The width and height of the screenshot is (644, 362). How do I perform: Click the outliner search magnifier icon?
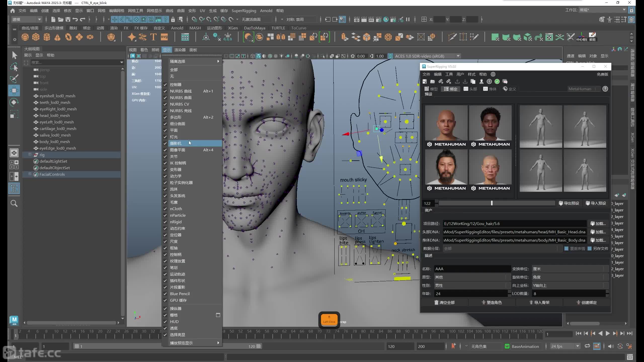[x=14, y=203]
